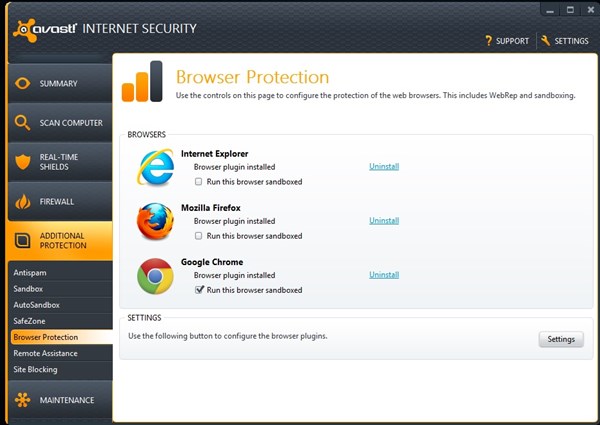Collapse the Additional Protection section

(x=60, y=240)
